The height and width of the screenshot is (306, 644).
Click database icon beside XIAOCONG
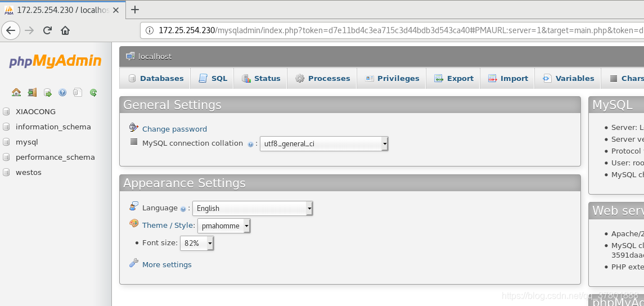click(6, 111)
